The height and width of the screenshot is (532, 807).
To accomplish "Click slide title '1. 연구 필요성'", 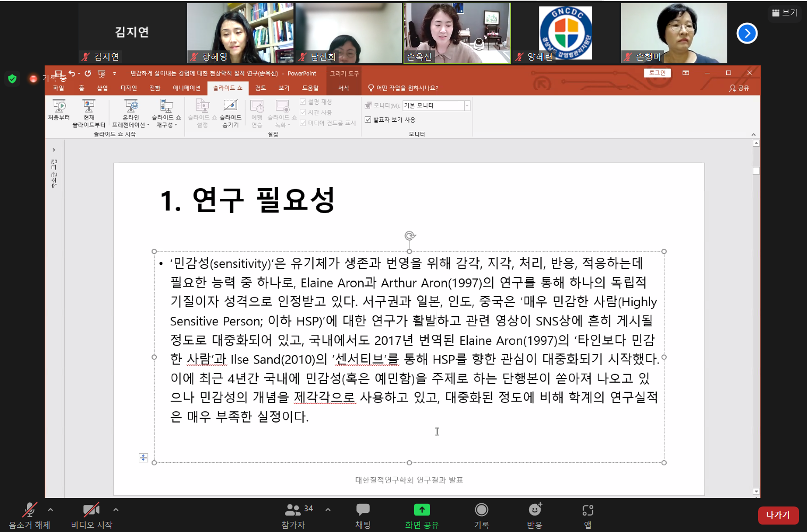I will [247, 200].
